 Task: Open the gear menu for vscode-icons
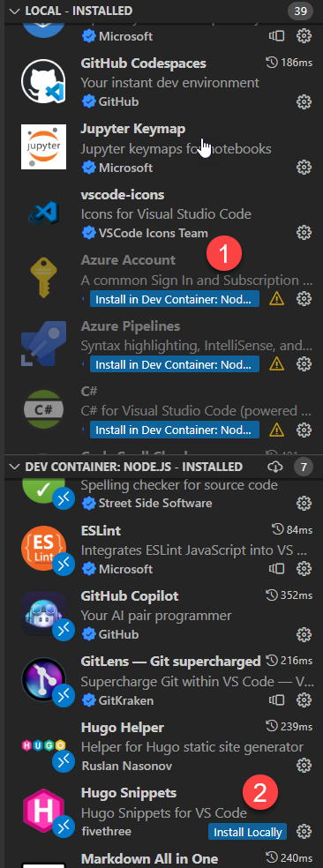pos(303,233)
